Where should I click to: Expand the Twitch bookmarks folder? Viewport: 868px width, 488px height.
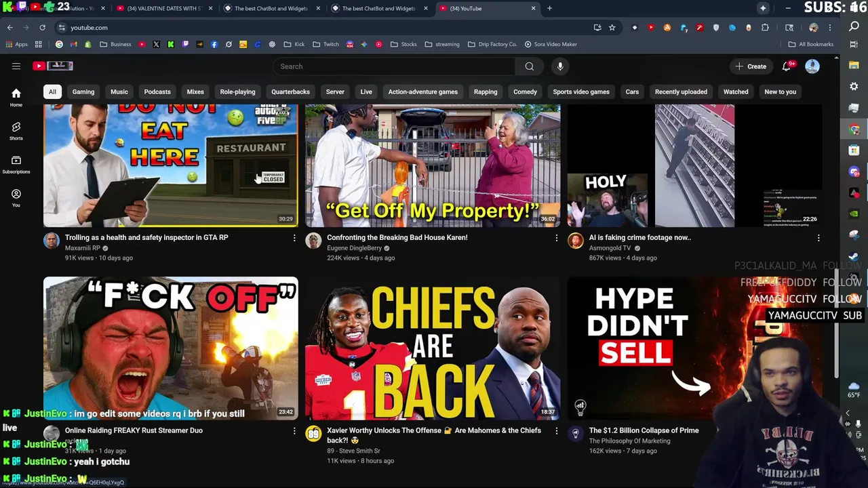(325, 45)
